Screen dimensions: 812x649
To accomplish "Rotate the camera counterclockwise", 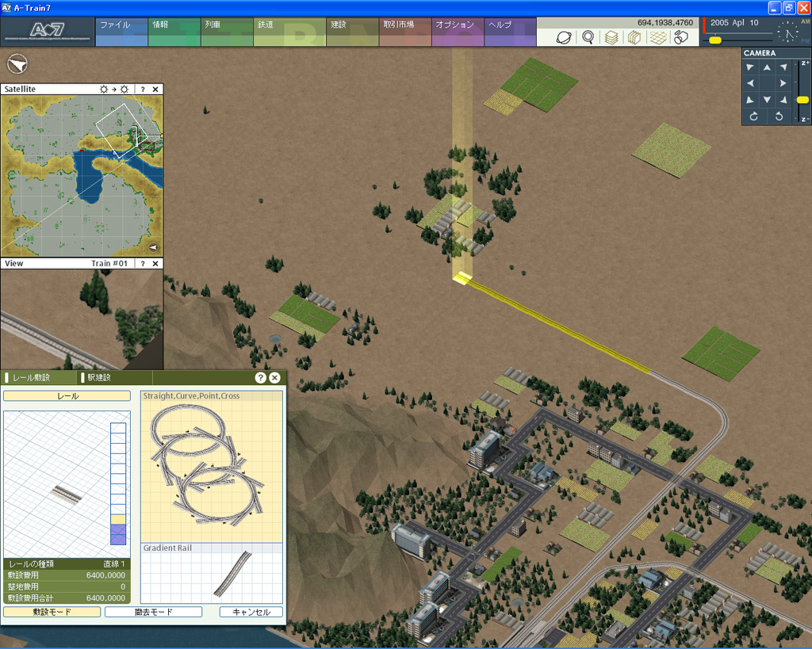I will [779, 116].
